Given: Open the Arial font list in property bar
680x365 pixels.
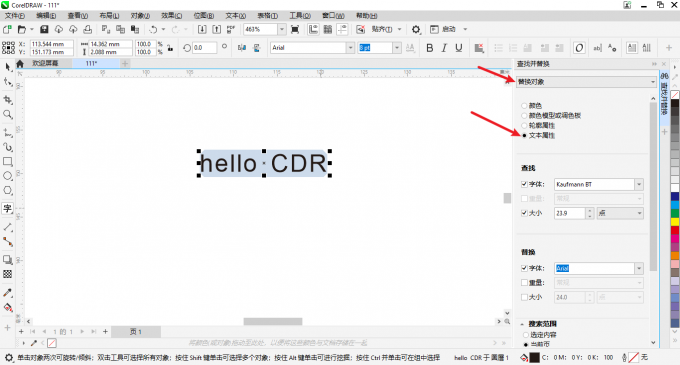Looking at the screenshot, I should point(350,48).
